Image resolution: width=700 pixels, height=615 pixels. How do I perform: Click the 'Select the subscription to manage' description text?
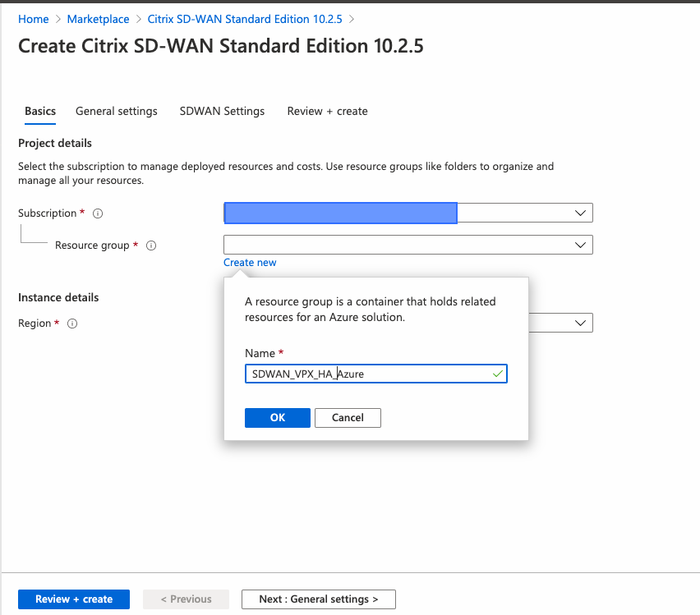(286, 173)
